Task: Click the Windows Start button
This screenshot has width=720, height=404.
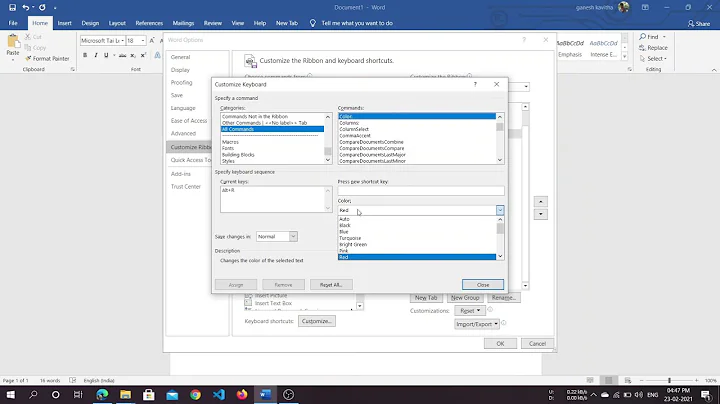Action: [x=10, y=394]
